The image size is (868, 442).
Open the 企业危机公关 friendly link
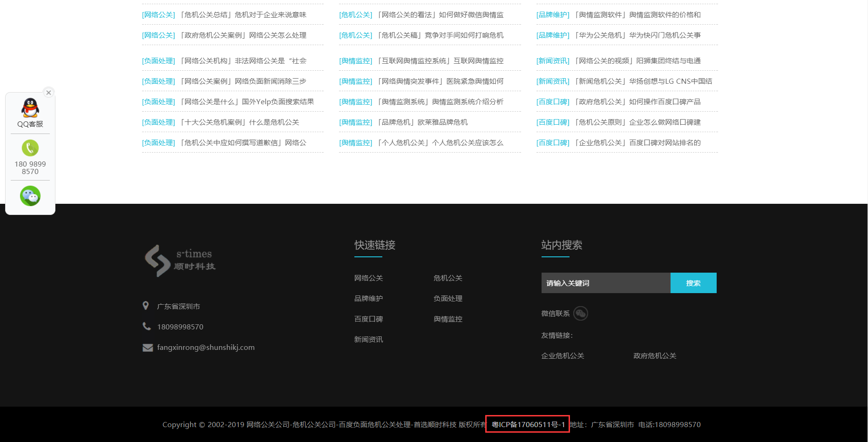(563, 356)
